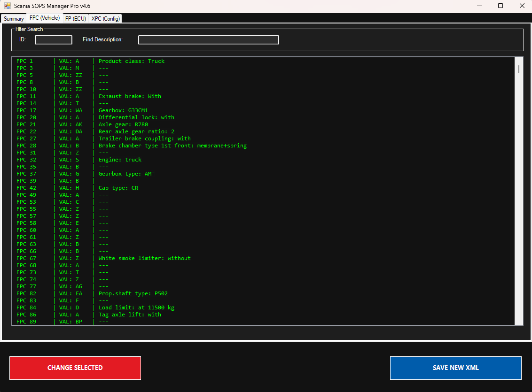Open the XPC (Config) tab
532x392 pixels.
[106, 19]
